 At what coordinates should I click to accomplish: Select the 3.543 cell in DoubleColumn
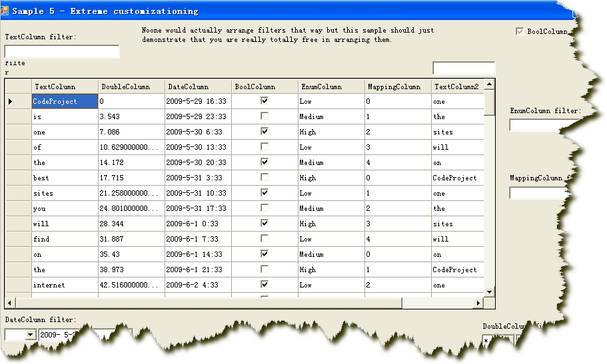coord(131,116)
